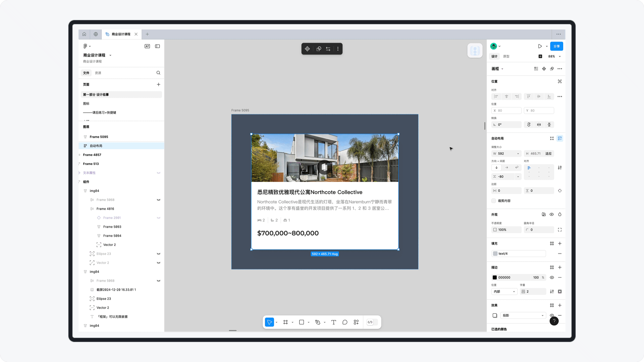Click the stroke 000000 black color swatch

pos(495,278)
